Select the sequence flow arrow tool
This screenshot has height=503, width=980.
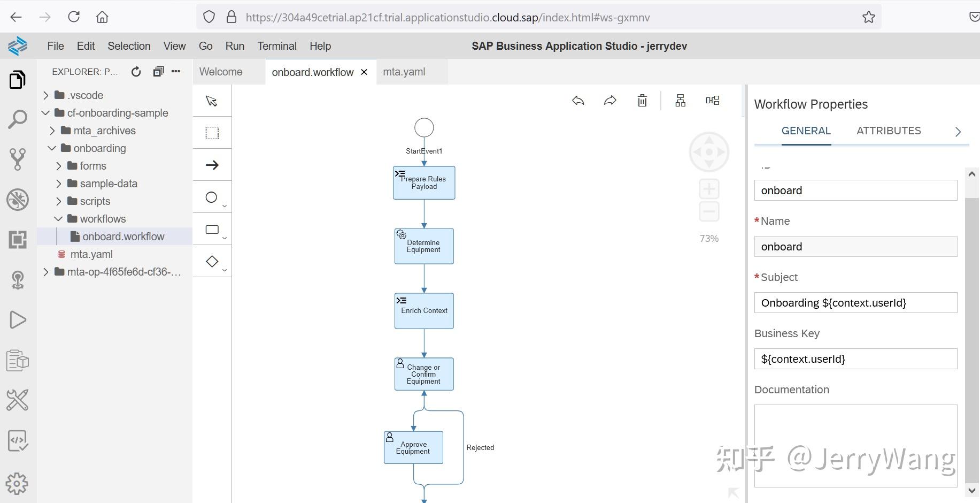pos(212,165)
